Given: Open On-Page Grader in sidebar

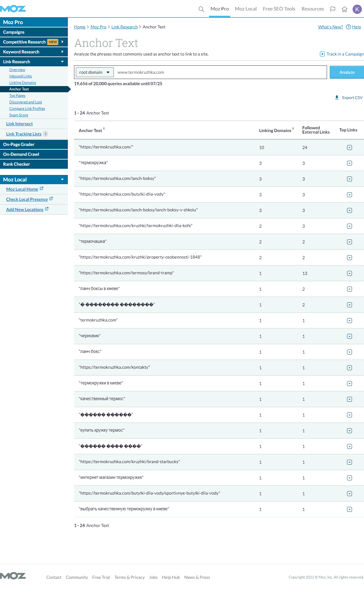Looking at the screenshot, I should click(x=34, y=144).
